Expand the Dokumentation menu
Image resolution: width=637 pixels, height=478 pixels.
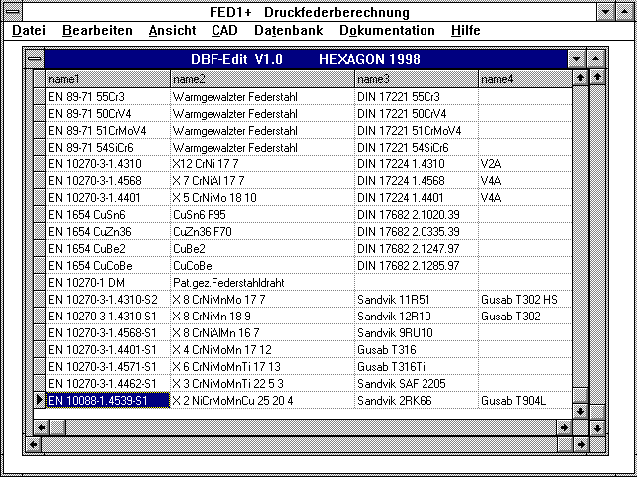pyautogui.click(x=386, y=31)
